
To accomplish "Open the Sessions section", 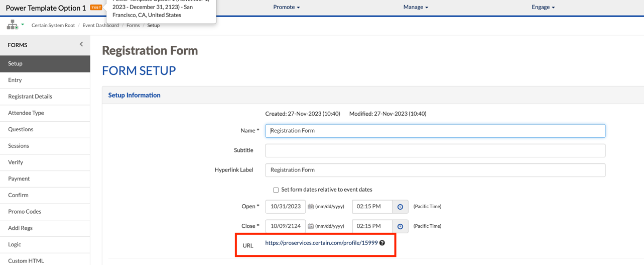I will (45, 146).
